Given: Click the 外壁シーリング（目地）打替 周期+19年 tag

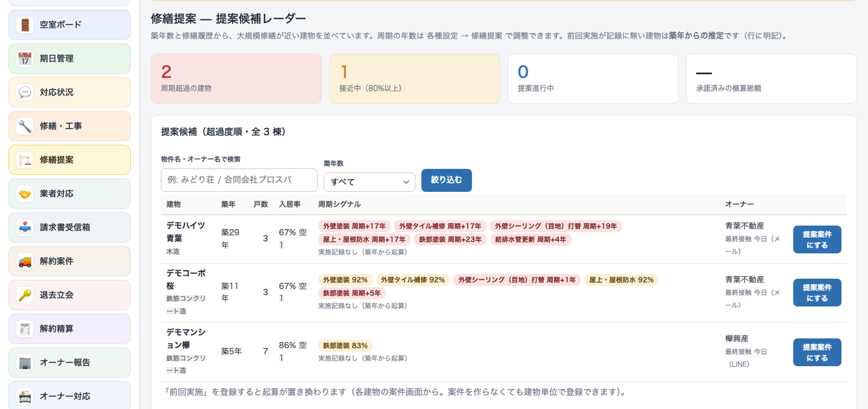Looking at the screenshot, I should pyautogui.click(x=556, y=227).
